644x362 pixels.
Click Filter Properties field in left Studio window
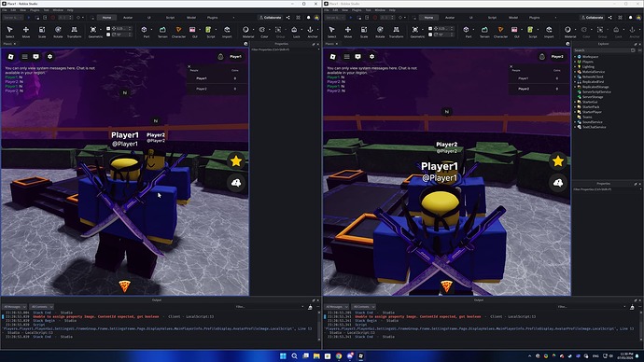point(285,49)
